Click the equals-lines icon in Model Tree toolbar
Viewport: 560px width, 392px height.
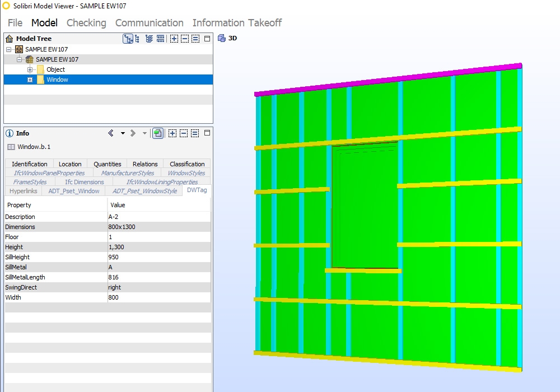[195, 39]
